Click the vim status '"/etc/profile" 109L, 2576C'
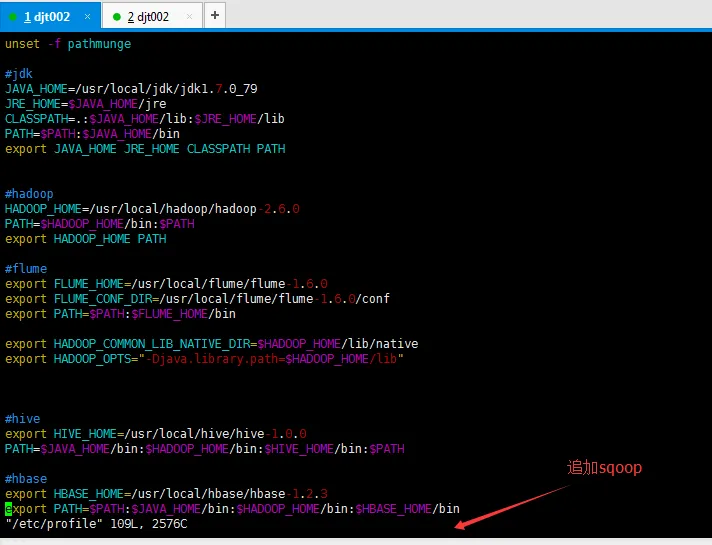 point(96,523)
